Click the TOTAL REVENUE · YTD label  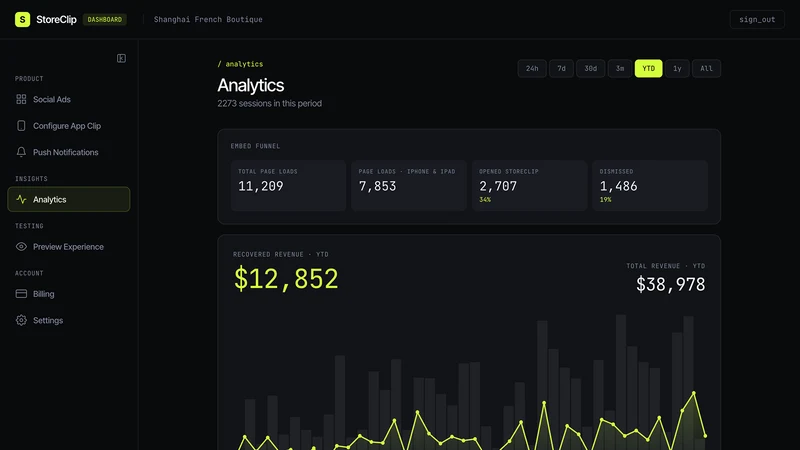click(666, 266)
